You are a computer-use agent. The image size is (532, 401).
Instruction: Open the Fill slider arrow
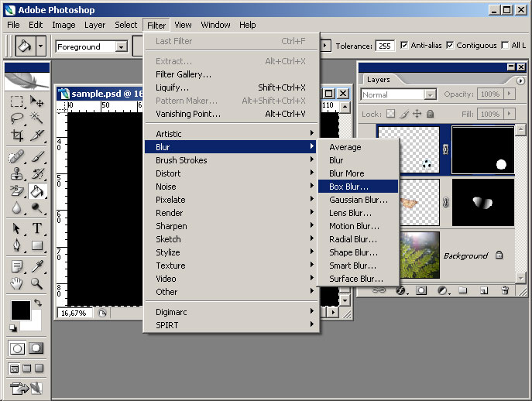click(509, 114)
